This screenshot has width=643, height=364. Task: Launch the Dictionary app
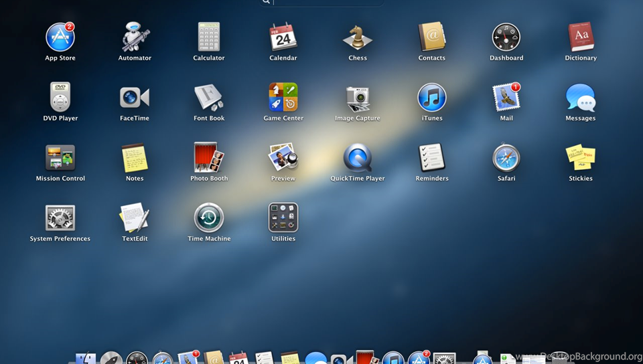coord(581,37)
